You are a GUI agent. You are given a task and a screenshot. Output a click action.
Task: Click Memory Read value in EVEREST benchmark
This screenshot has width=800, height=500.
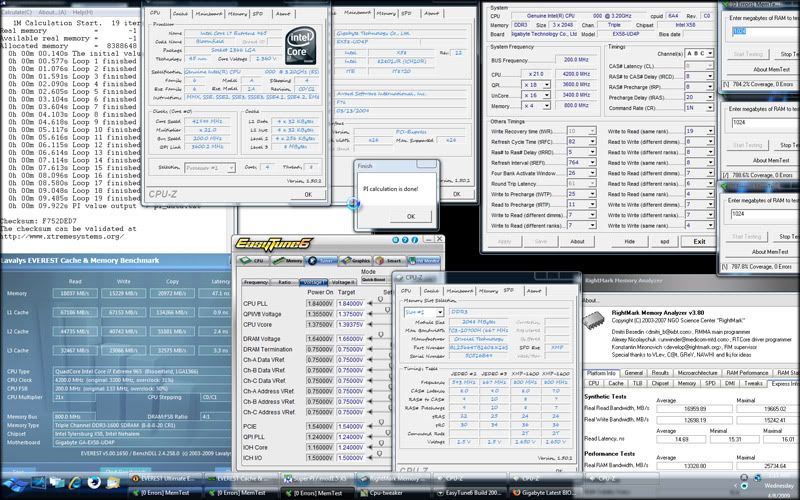coord(75,293)
